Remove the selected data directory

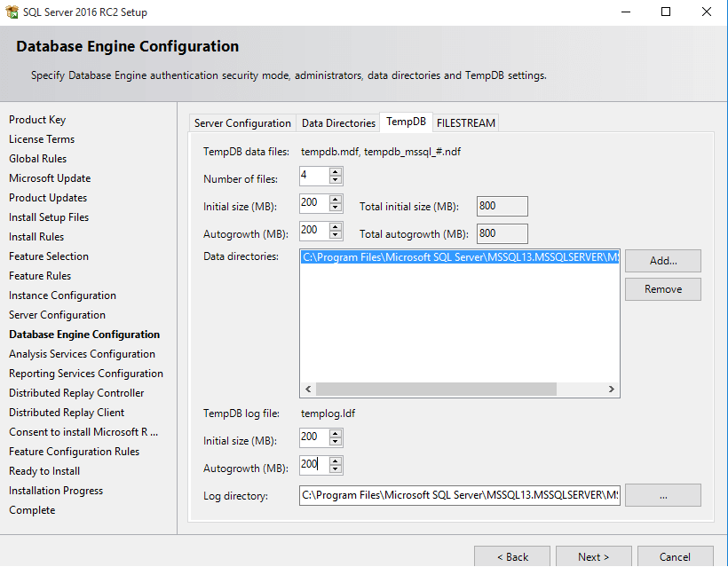[x=662, y=289]
